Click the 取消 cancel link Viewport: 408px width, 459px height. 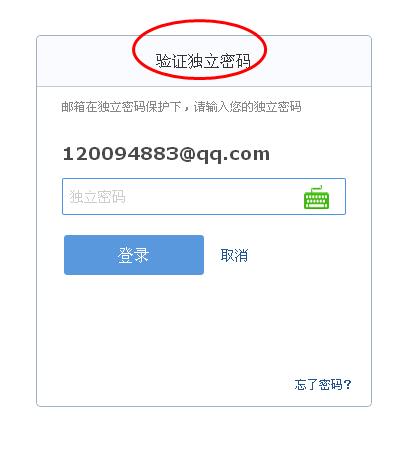[x=234, y=255]
